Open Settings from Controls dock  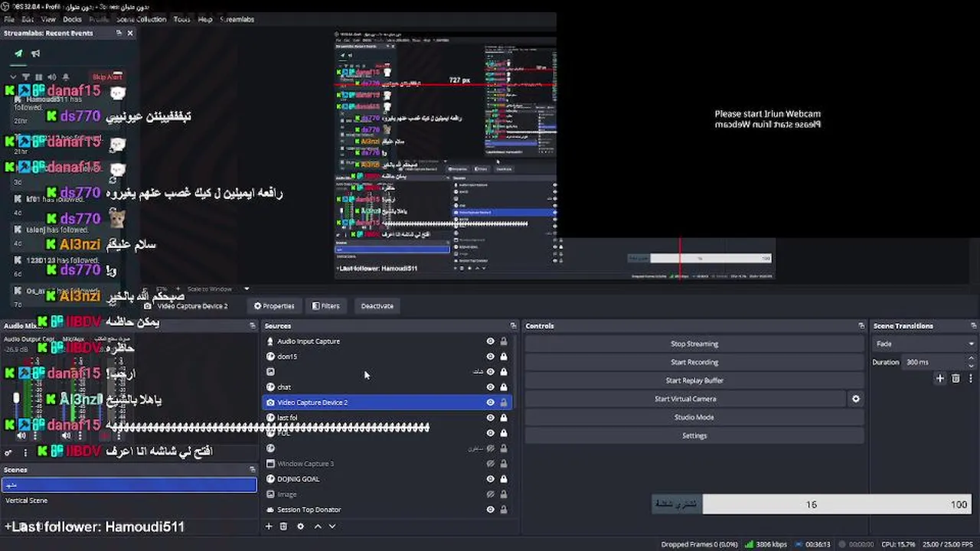pos(694,435)
